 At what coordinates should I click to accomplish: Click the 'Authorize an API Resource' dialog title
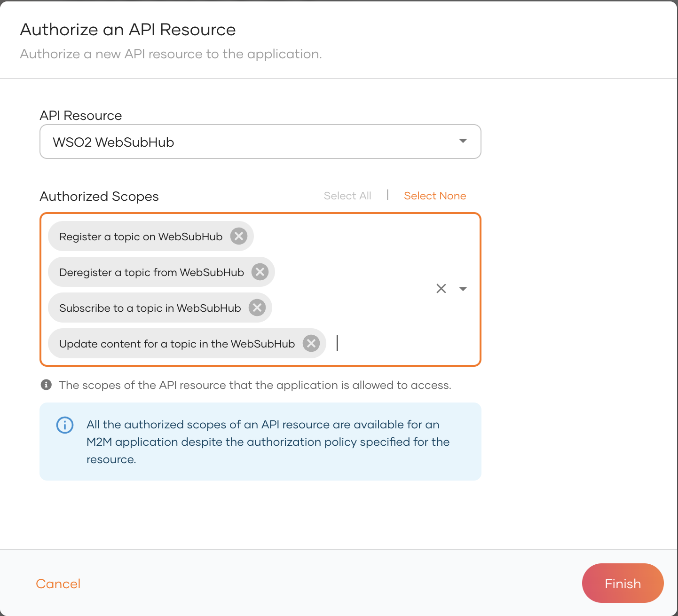pos(128,30)
